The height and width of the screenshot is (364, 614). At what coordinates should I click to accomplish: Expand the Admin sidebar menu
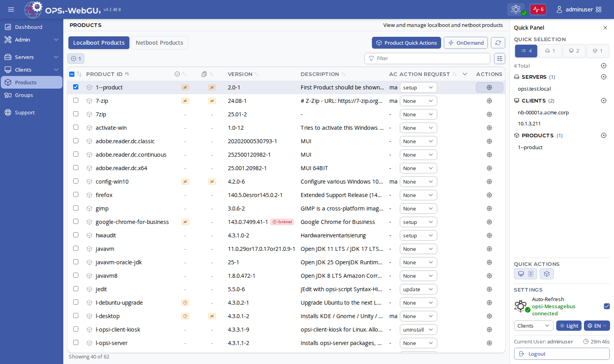(x=32, y=40)
